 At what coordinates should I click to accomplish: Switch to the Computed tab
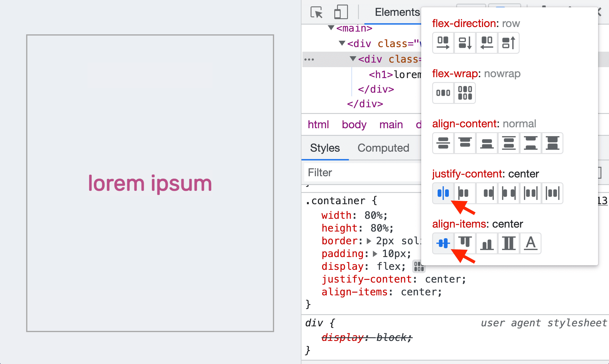(383, 147)
